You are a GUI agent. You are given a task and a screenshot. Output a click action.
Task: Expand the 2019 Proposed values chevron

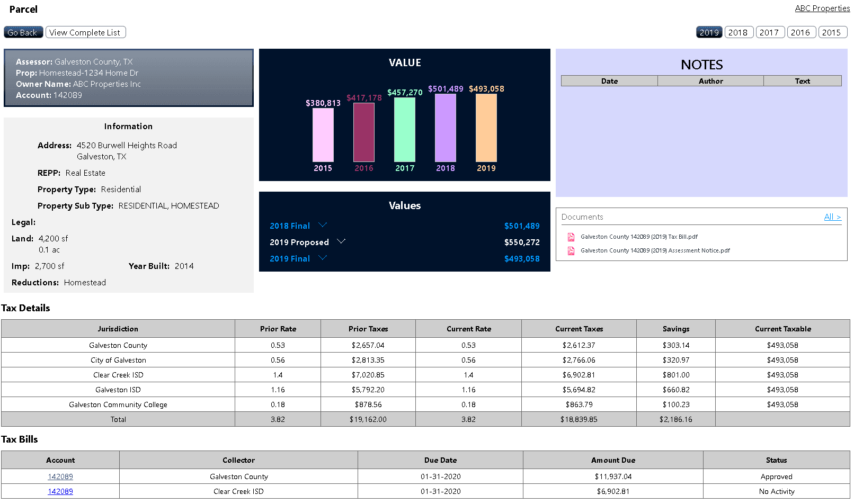coord(341,241)
